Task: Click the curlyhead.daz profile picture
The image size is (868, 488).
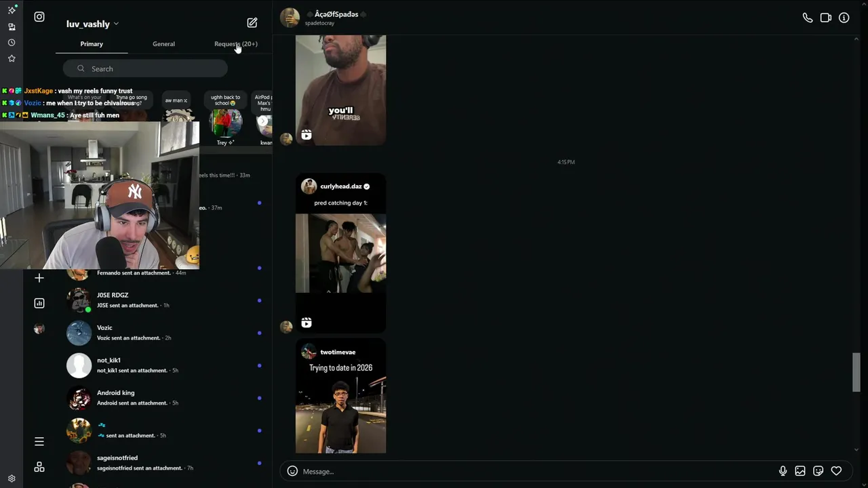Action: click(x=309, y=186)
